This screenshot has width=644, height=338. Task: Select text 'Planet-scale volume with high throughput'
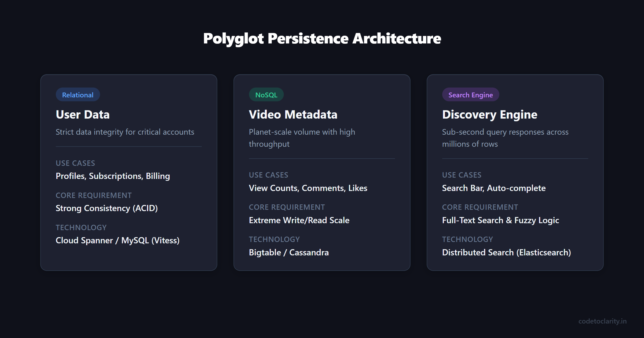tap(302, 138)
